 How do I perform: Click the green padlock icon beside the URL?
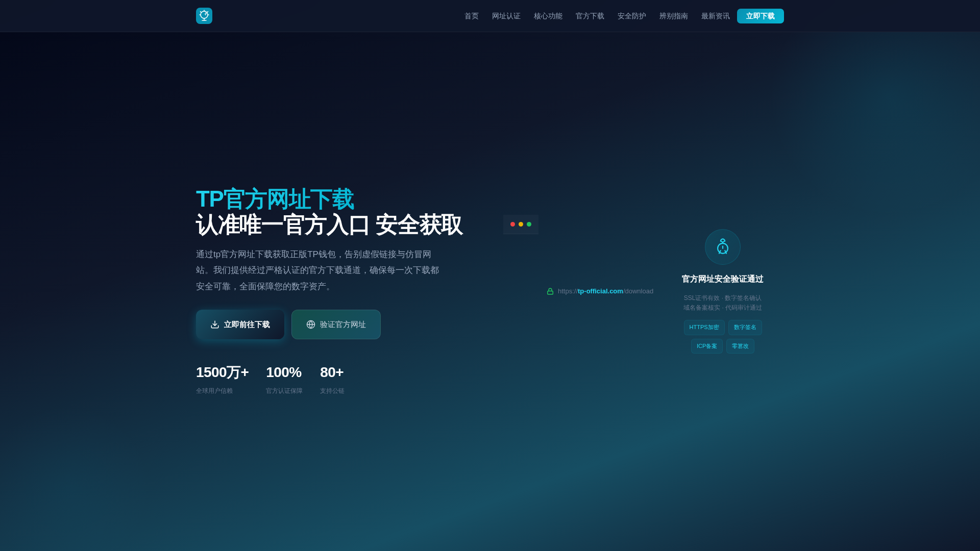550,291
